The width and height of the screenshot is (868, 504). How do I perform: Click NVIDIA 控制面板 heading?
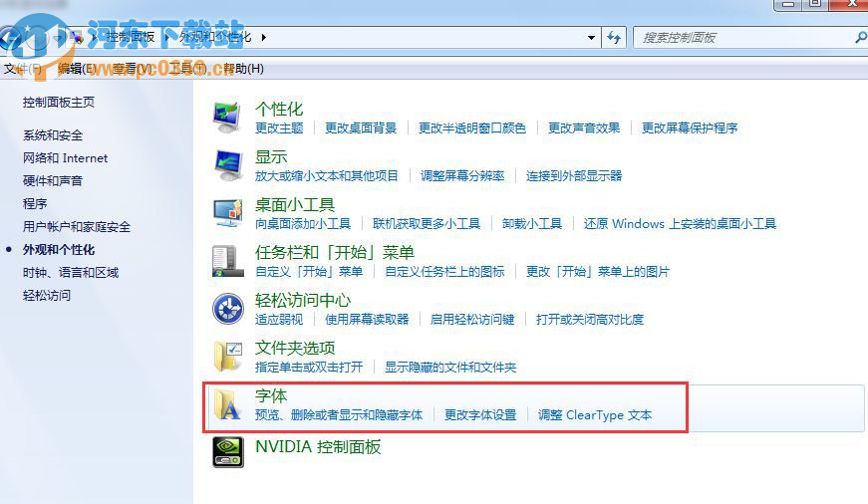click(318, 446)
